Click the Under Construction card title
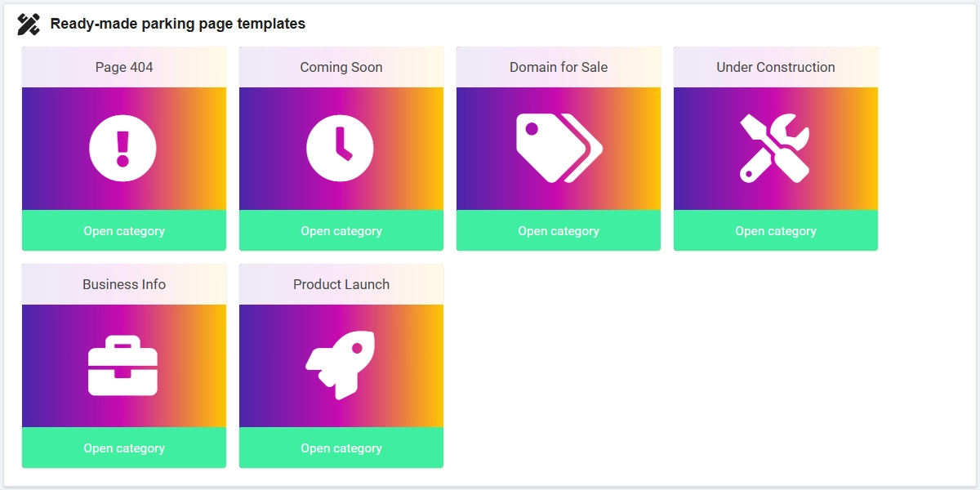This screenshot has height=490, width=980. coord(776,67)
